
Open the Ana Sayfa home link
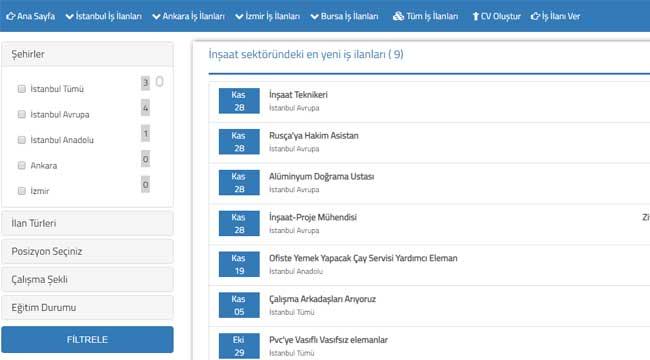(x=31, y=16)
